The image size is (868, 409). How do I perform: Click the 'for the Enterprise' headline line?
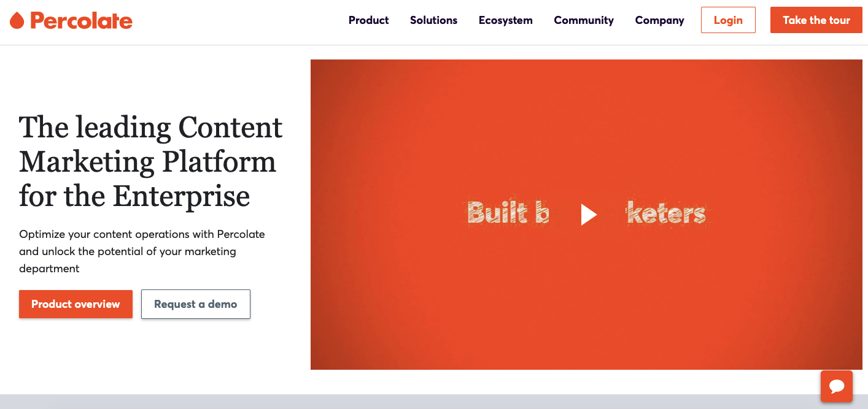coord(134,196)
